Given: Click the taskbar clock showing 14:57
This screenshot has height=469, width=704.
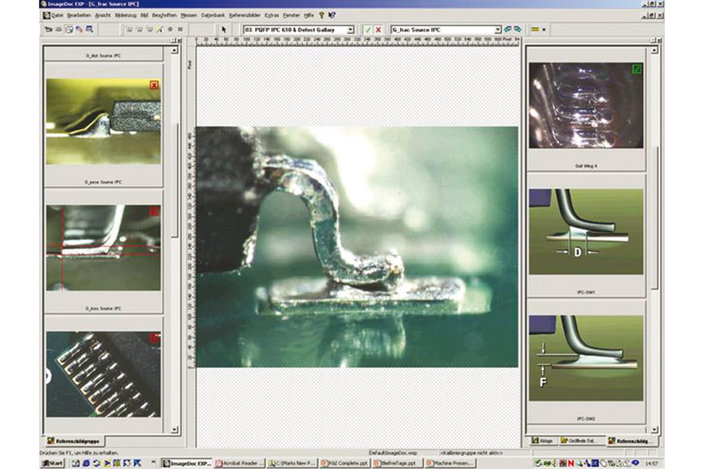Looking at the screenshot, I should (651, 463).
